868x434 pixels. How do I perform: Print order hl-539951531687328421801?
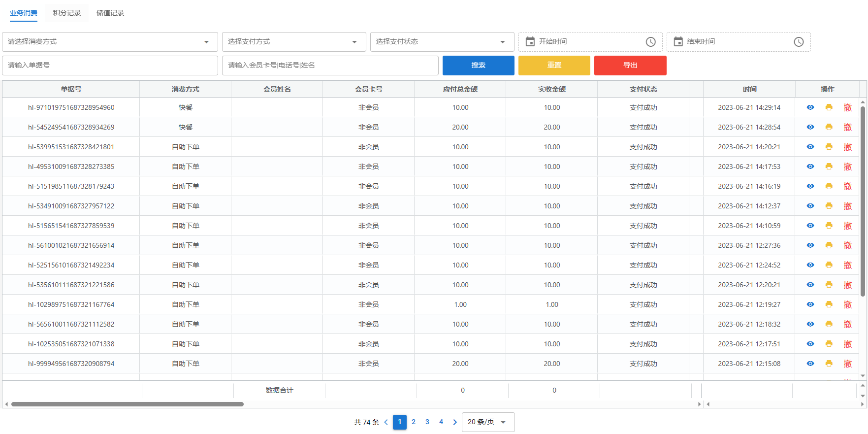coord(829,147)
